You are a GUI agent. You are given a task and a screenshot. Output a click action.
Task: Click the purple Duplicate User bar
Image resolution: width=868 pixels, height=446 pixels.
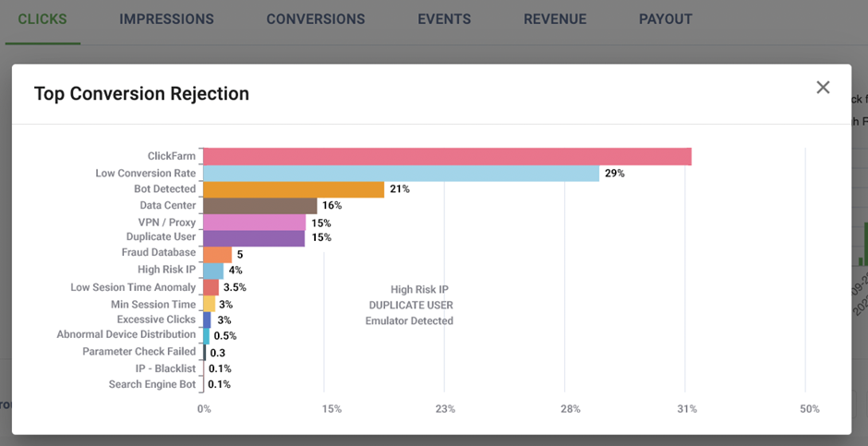click(254, 238)
